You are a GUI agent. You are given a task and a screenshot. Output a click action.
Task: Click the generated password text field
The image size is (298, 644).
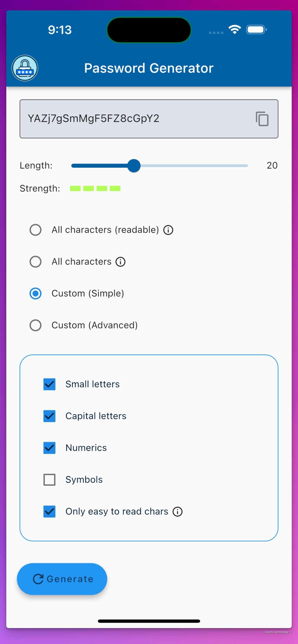149,119
